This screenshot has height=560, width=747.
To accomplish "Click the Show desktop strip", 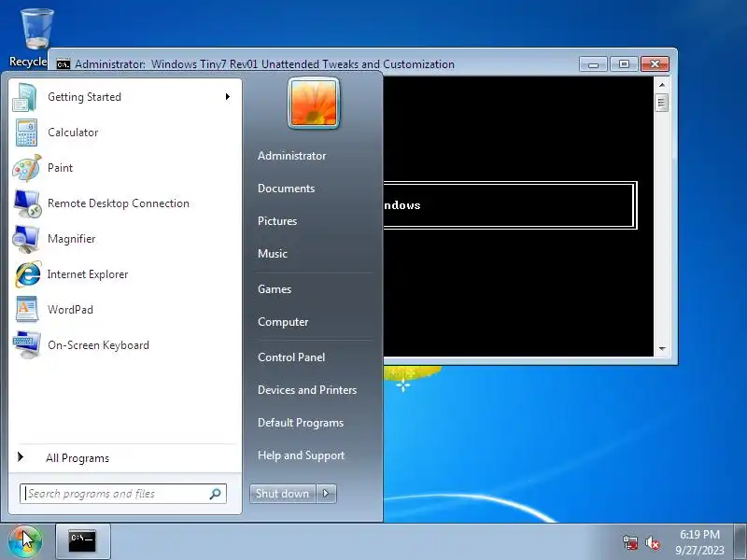I will [x=740, y=541].
